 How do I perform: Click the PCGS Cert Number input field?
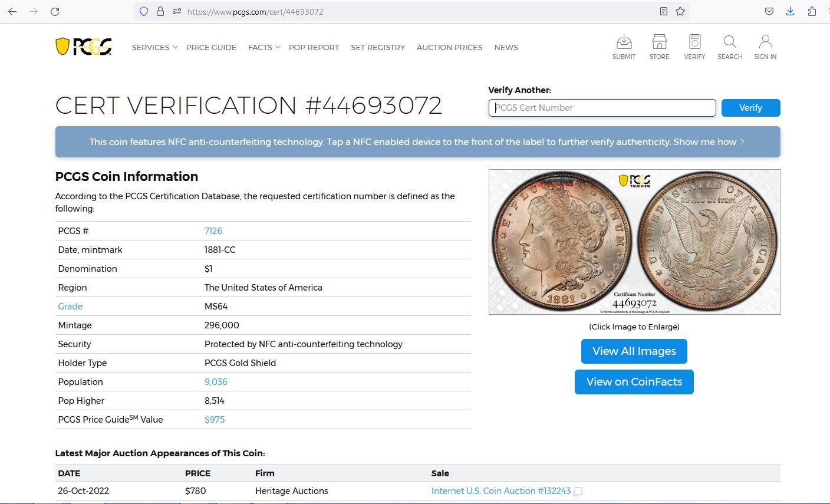pos(602,108)
